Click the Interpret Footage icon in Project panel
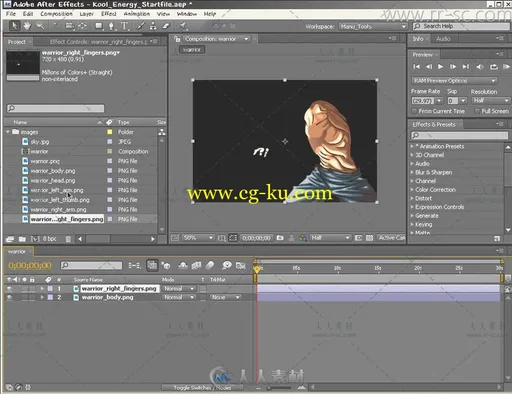The image size is (512, 394). coord(10,239)
